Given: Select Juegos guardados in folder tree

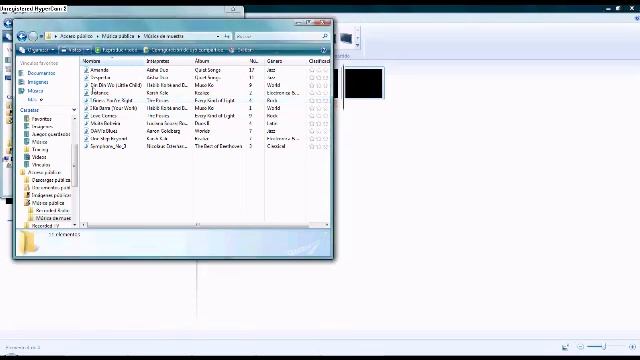Looking at the screenshot, I should (x=51, y=134).
